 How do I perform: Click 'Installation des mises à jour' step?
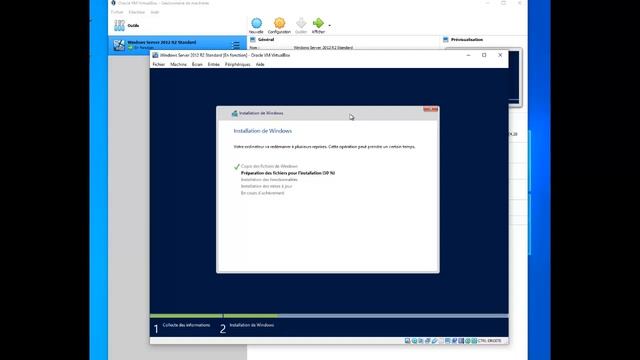tap(266, 186)
